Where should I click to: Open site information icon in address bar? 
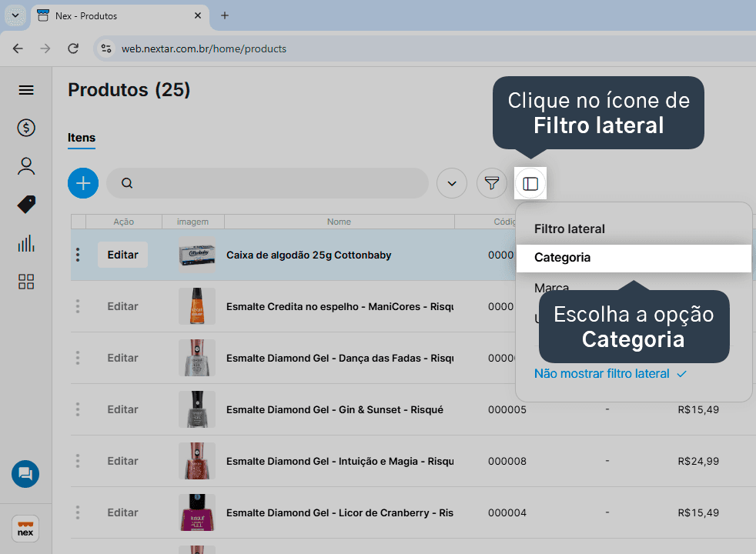point(106,48)
